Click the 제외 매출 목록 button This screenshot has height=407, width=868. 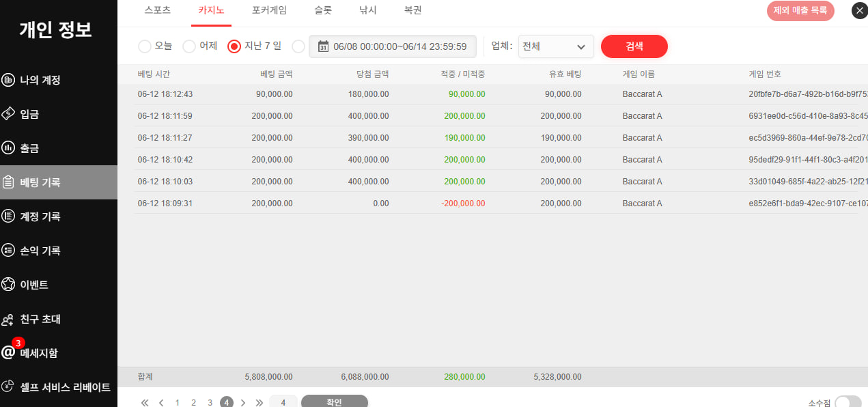click(x=800, y=11)
